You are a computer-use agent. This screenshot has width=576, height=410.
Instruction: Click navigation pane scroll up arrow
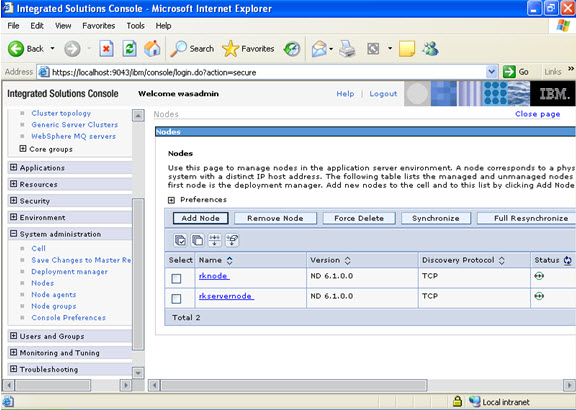click(138, 116)
